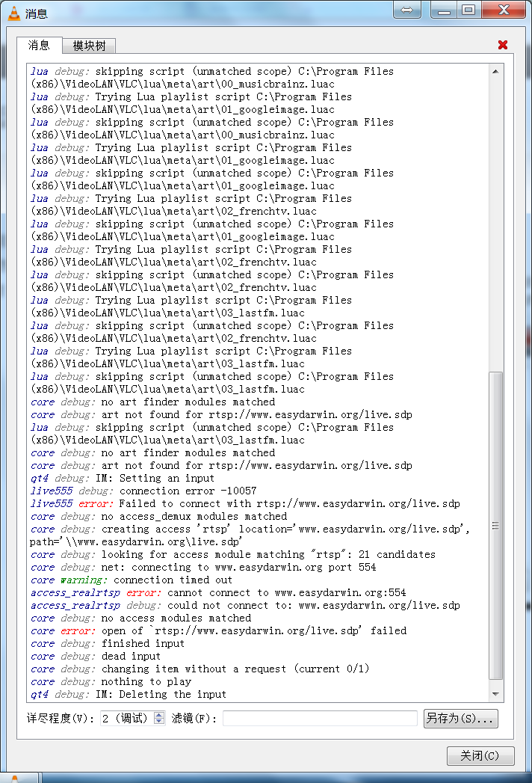Image resolution: width=532 pixels, height=783 pixels.
Task: Click 'net: connecting to www.easydarwin.org port 554' line
Action: pos(203,568)
